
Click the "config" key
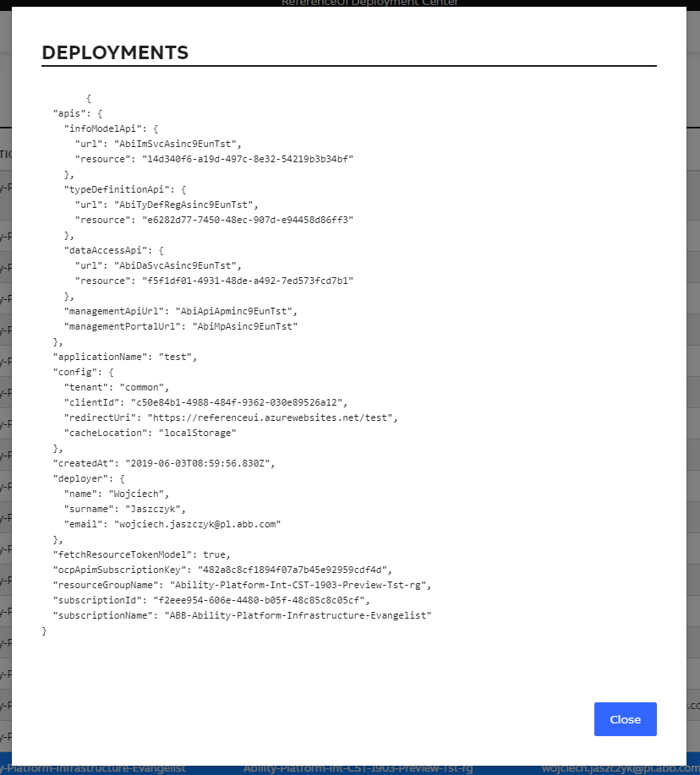pos(74,372)
